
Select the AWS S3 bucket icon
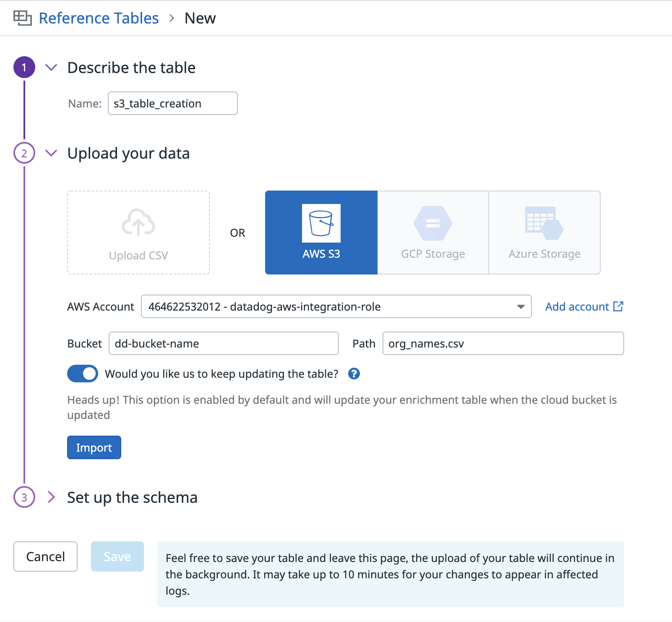pyautogui.click(x=321, y=223)
